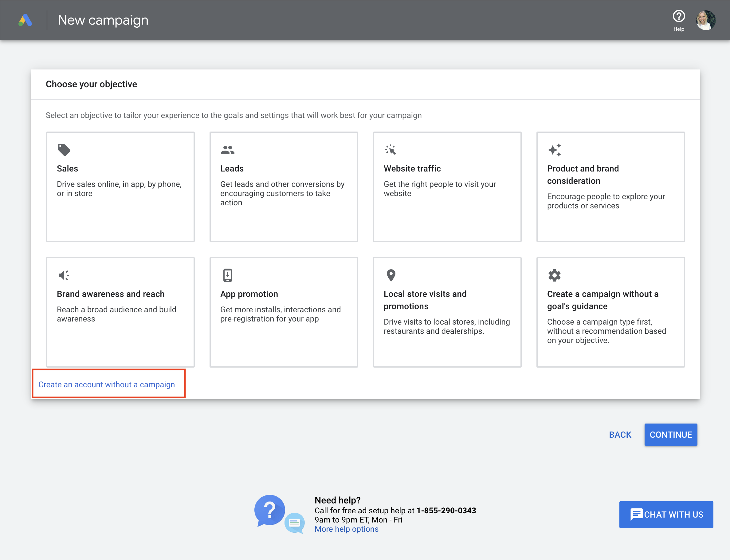Click the BACK button
Viewport: 730px width, 560px height.
[x=620, y=435]
